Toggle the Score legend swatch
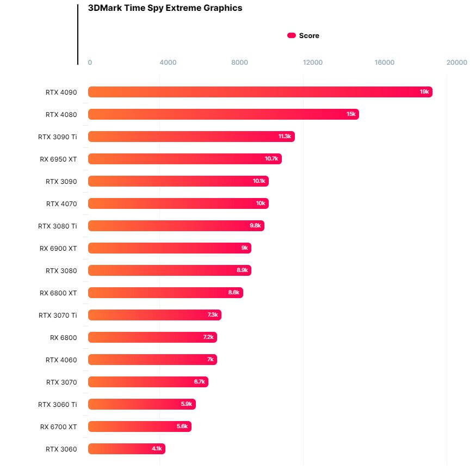Viewport: 476px width, 476px height. click(292, 35)
